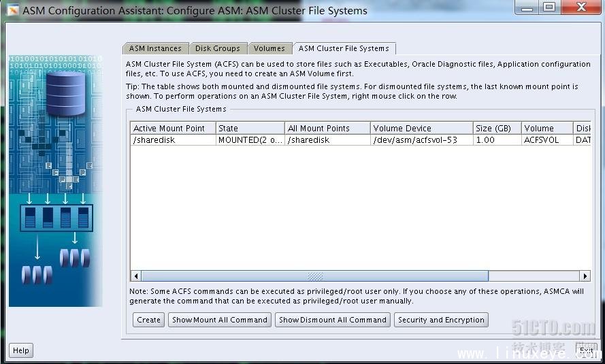605x364 pixels.
Task: Click the Create button
Action: tap(148, 320)
